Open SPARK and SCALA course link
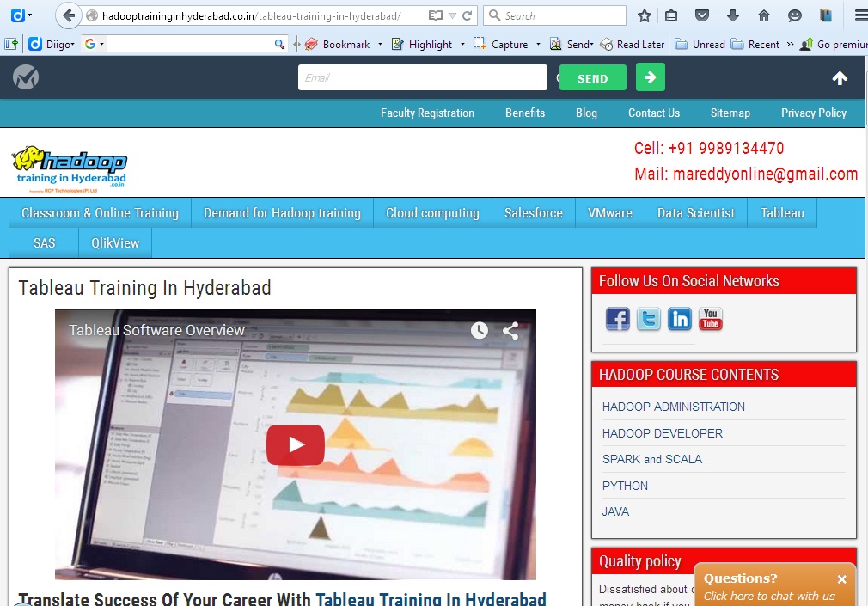Image resolution: width=868 pixels, height=606 pixels. [x=652, y=460]
